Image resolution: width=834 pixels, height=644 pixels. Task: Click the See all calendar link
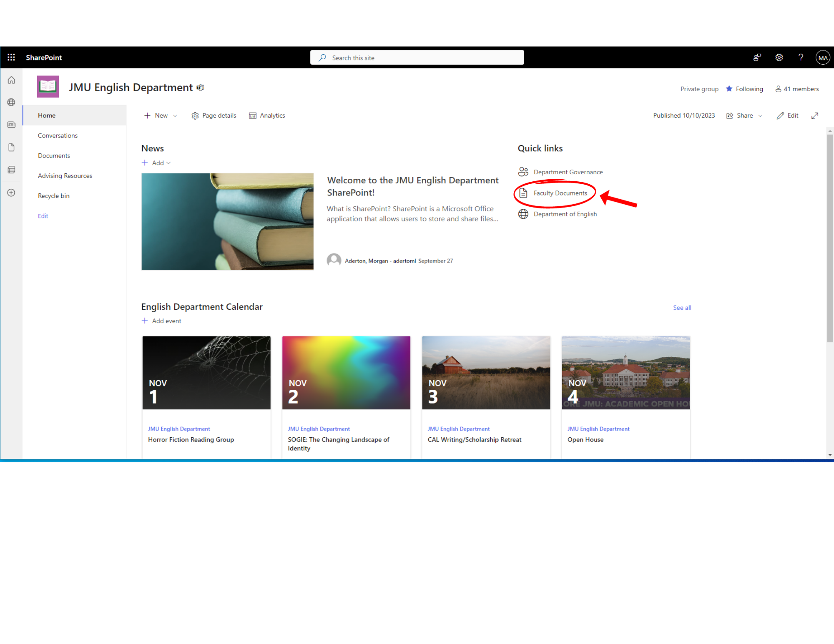(681, 307)
